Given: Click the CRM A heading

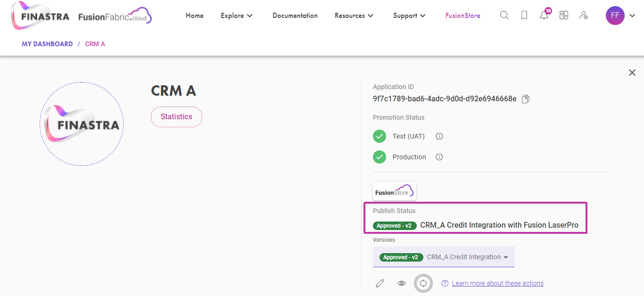Looking at the screenshot, I should (173, 91).
